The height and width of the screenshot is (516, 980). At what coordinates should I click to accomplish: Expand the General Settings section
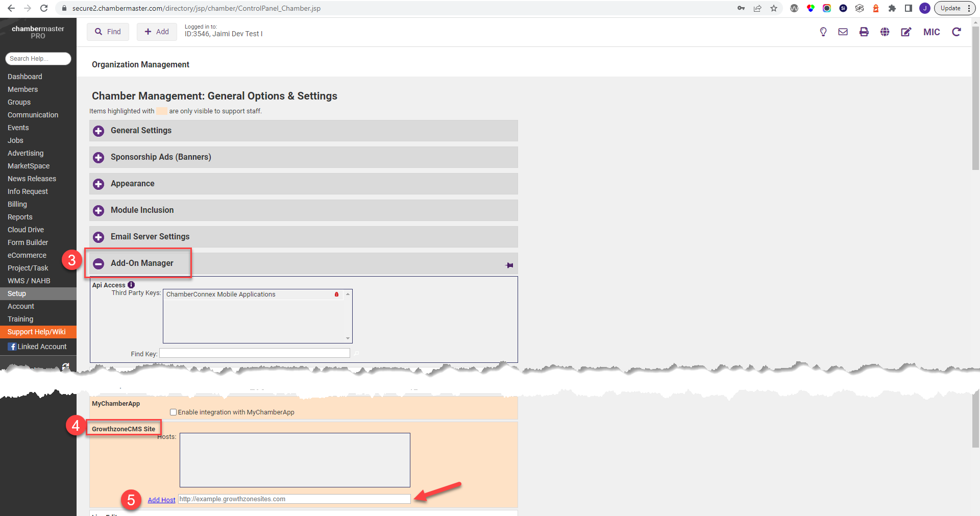[99, 131]
